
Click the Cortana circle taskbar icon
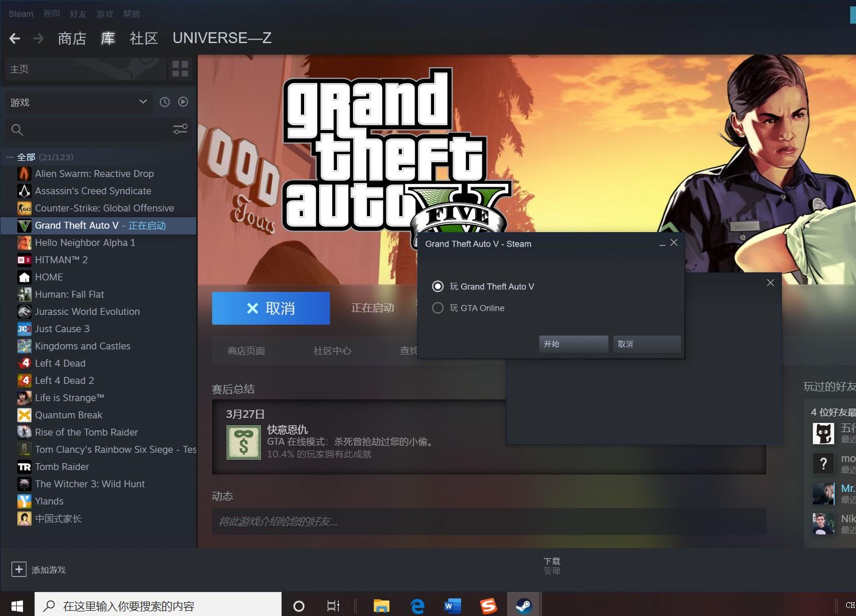click(299, 606)
